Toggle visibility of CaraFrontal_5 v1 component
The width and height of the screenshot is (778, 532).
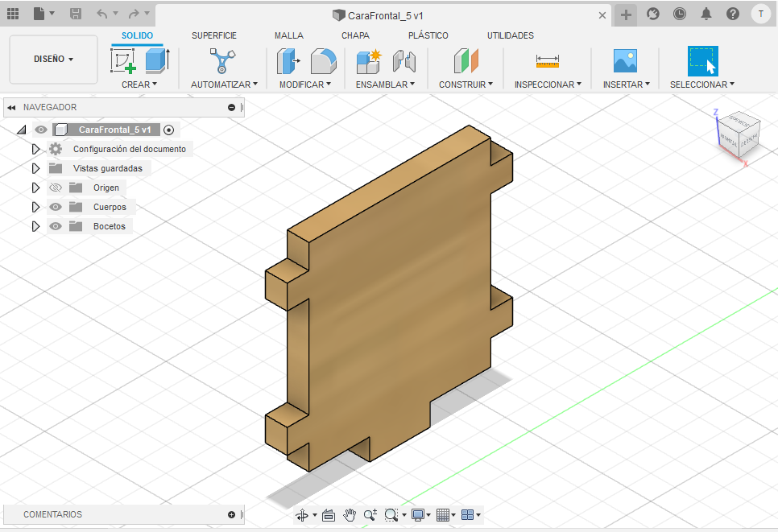click(41, 130)
